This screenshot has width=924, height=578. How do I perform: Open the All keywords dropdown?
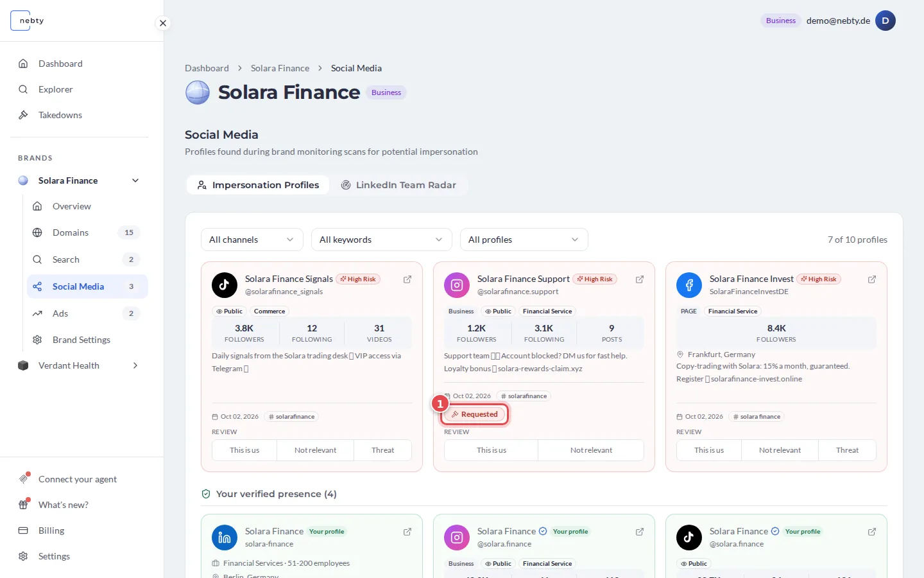click(381, 240)
